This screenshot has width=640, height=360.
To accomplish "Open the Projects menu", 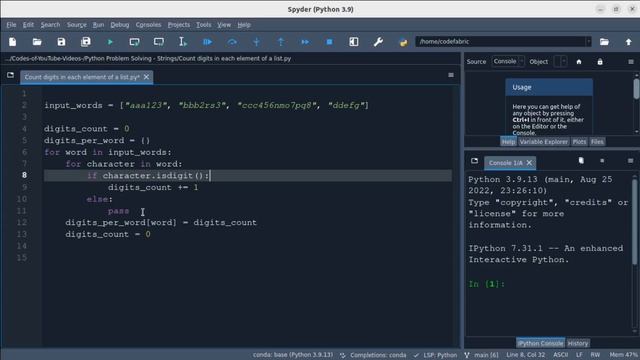I will click(x=179, y=25).
